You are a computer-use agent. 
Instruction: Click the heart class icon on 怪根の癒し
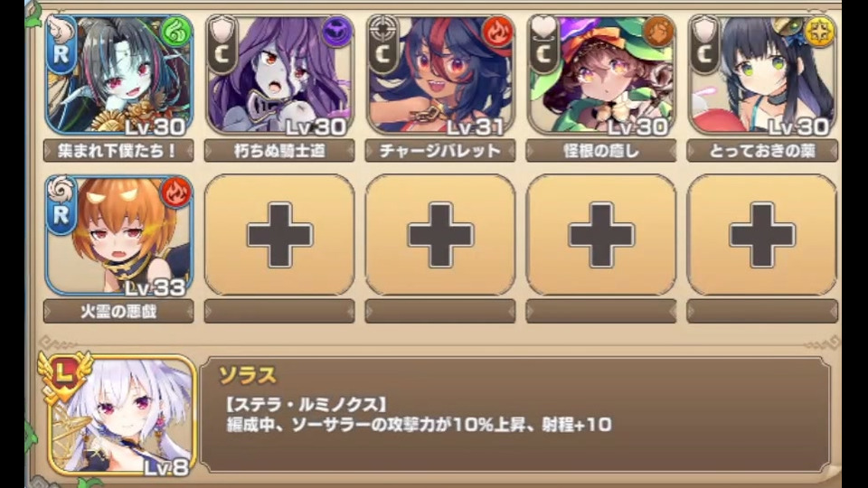(x=544, y=28)
